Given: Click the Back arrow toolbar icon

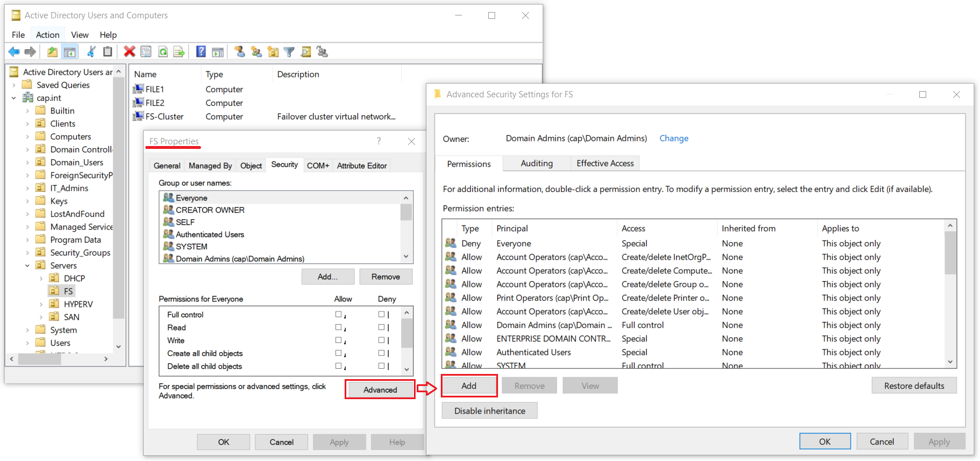Looking at the screenshot, I should click(x=14, y=52).
